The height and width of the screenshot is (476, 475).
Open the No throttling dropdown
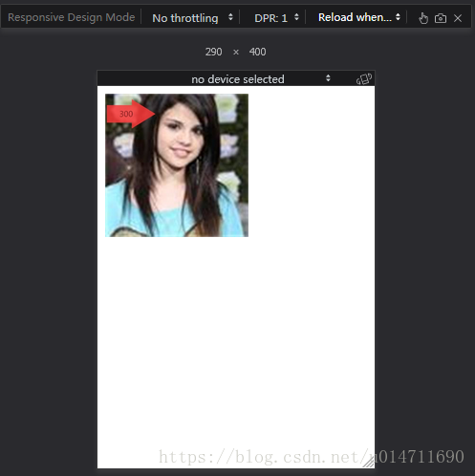click(192, 18)
